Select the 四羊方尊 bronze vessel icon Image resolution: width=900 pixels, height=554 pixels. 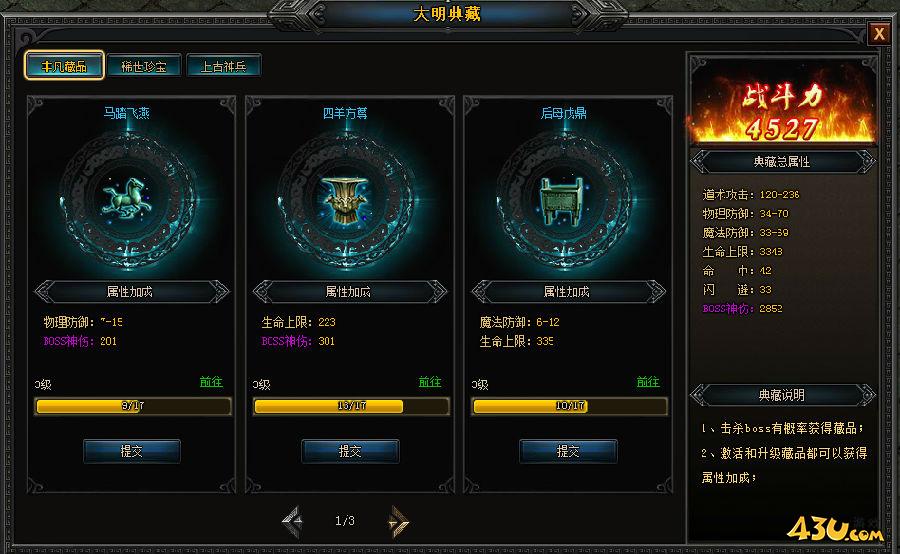tap(345, 199)
